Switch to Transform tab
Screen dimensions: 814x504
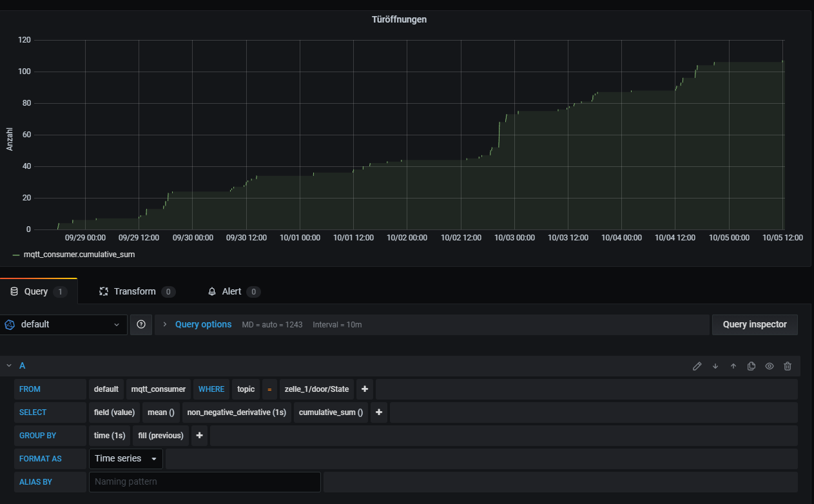tap(137, 291)
